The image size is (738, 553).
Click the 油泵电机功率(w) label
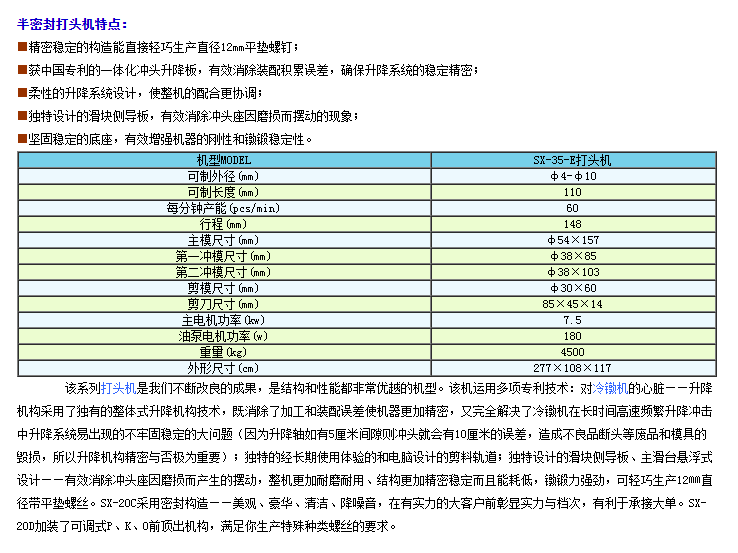[x=224, y=337]
